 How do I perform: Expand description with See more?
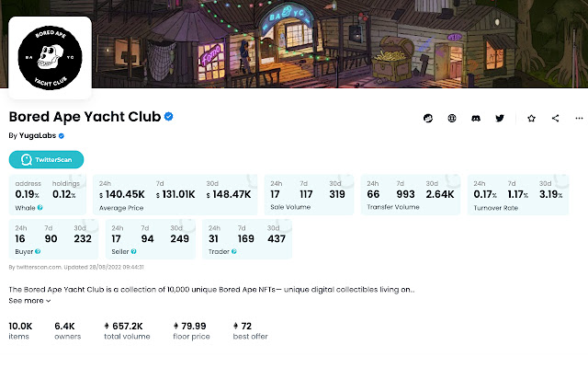coord(30,301)
